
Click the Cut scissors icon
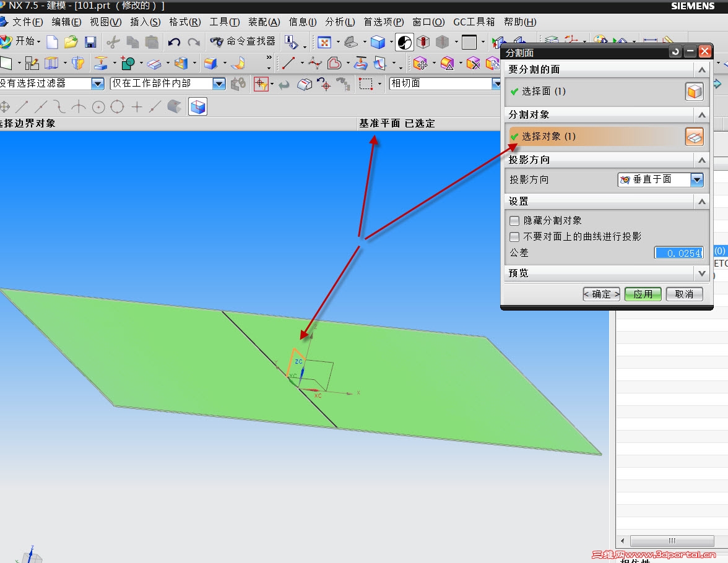[x=113, y=42]
